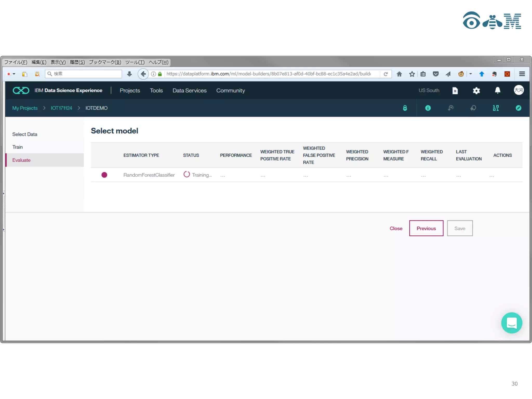Image resolution: width=532 pixels, height=399 pixels.
Task: Open the Projects menu
Action: pyautogui.click(x=130, y=90)
